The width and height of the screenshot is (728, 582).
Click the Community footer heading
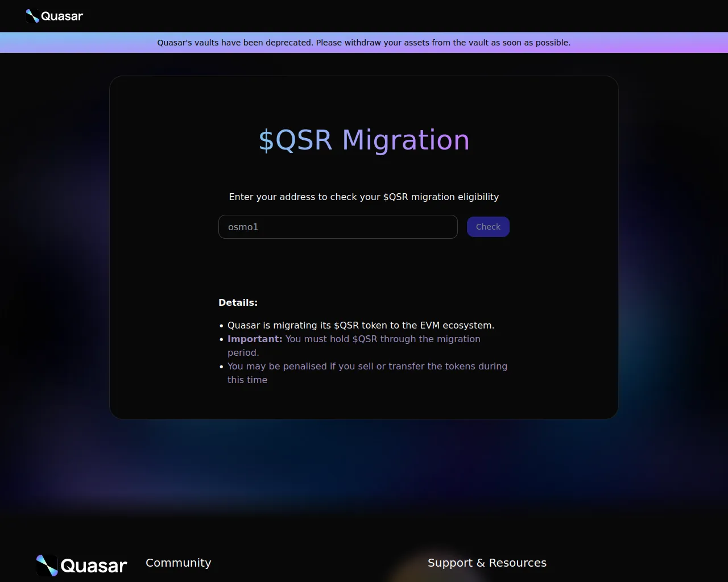[x=178, y=563]
